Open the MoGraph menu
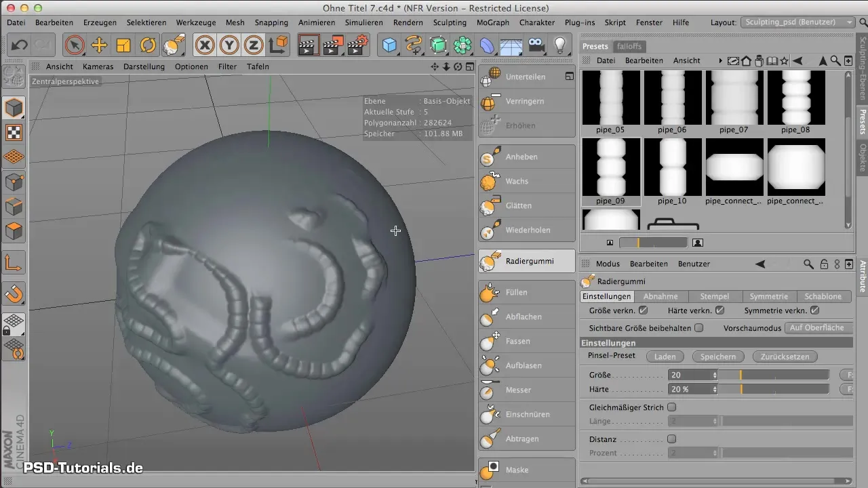The height and width of the screenshot is (488, 868). point(493,22)
